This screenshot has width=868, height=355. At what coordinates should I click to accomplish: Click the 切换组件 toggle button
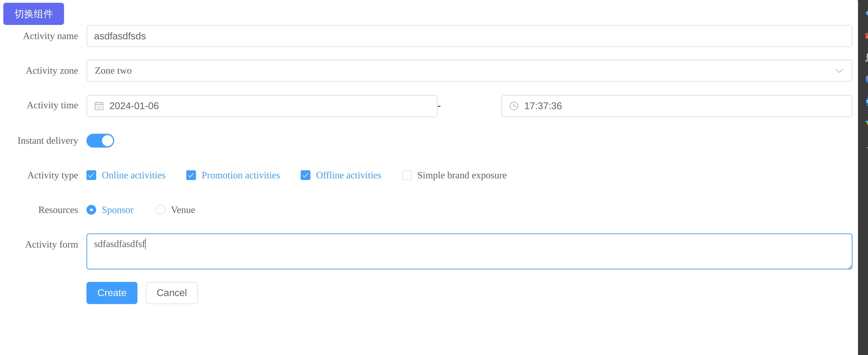pyautogui.click(x=34, y=14)
